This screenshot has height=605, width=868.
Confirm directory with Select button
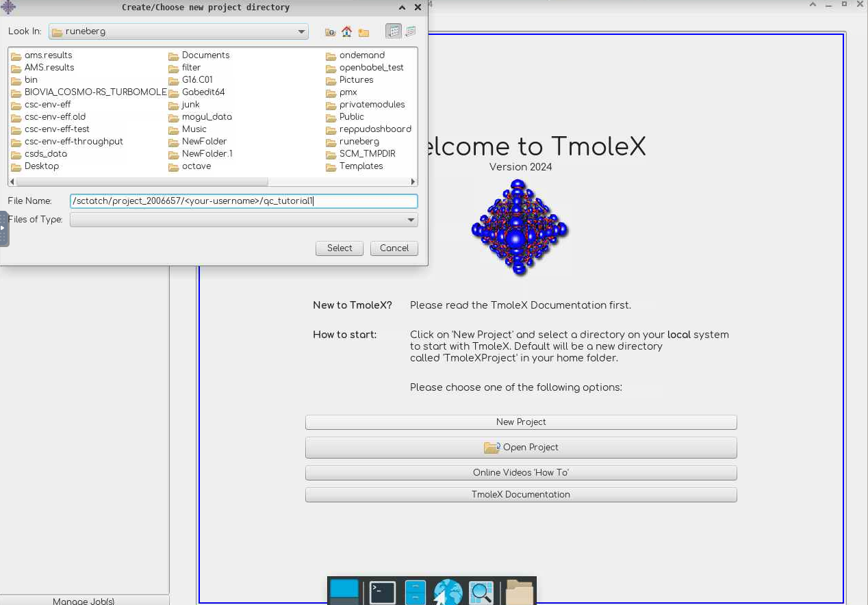coord(340,248)
